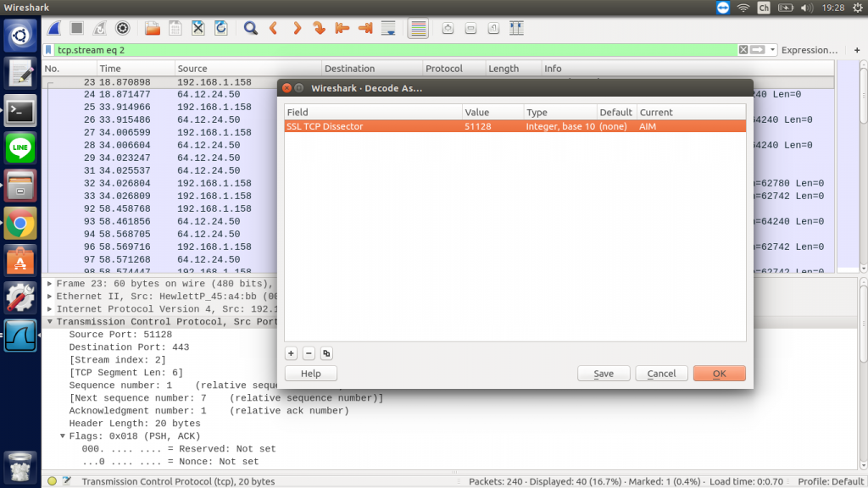Remove the selected Decode As entry
The height and width of the screenshot is (488, 868).
pos(309,353)
